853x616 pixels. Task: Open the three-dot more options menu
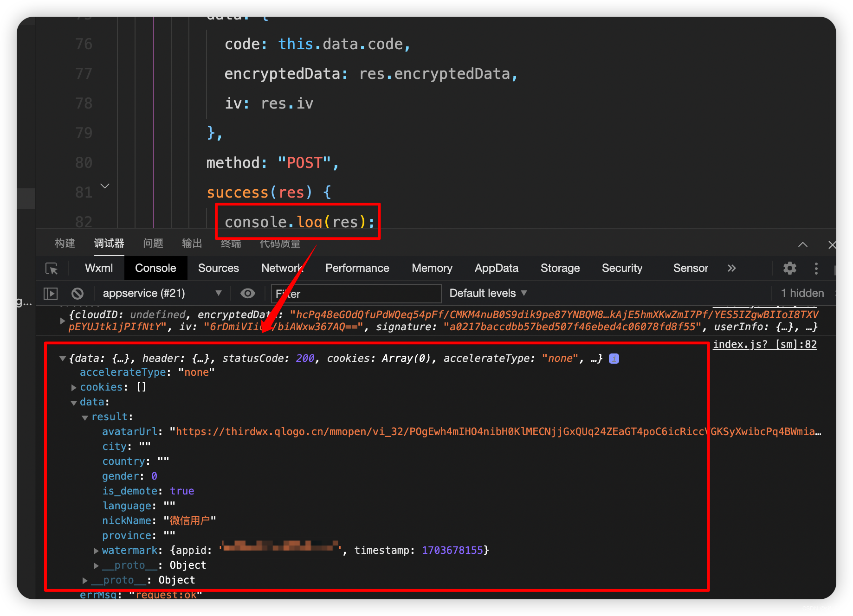[x=816, y=268]
